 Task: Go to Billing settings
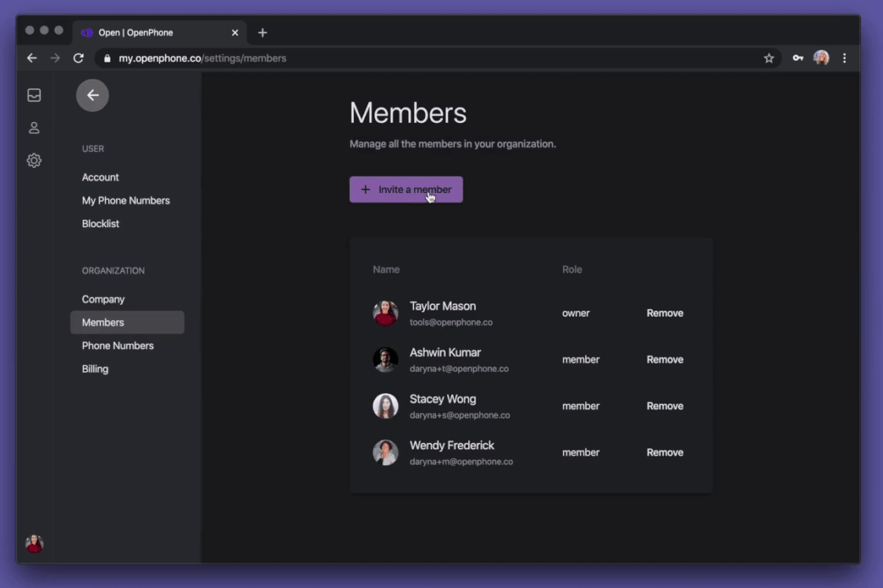pos(95,369)
